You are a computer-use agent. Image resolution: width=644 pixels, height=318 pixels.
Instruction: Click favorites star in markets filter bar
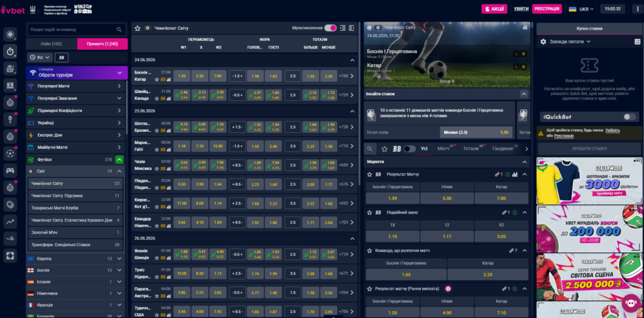point(384,149)
